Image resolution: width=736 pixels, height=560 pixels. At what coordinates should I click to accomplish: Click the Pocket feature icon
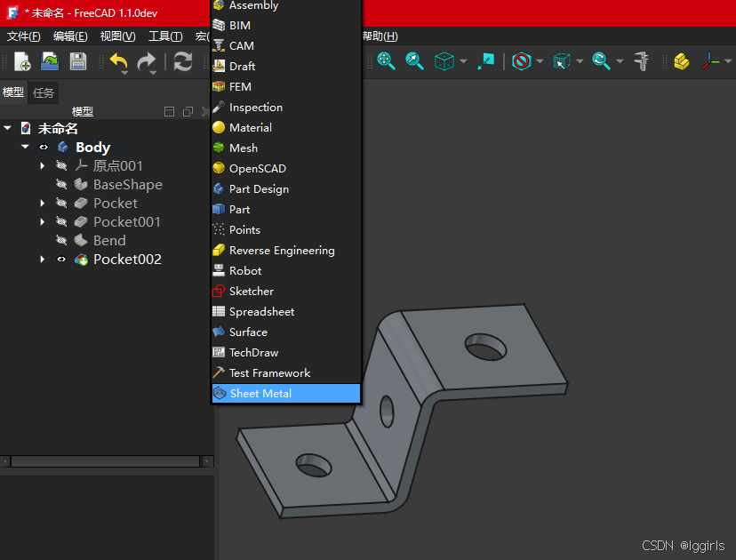81,204
